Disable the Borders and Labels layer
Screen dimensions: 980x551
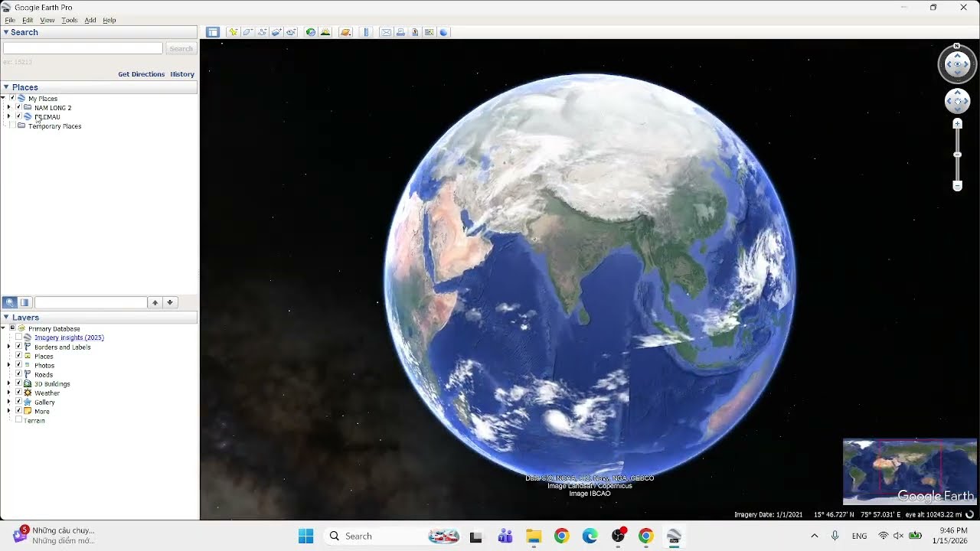[x=18, y=347]
